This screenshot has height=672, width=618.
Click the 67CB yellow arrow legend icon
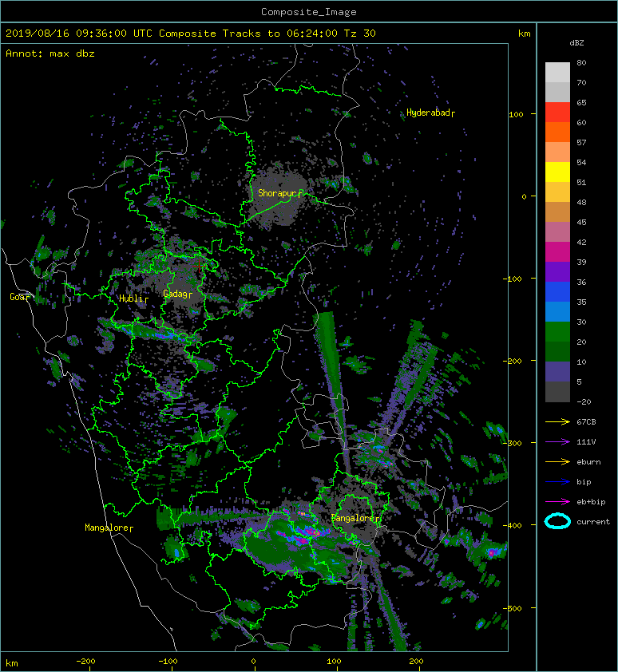557,421
